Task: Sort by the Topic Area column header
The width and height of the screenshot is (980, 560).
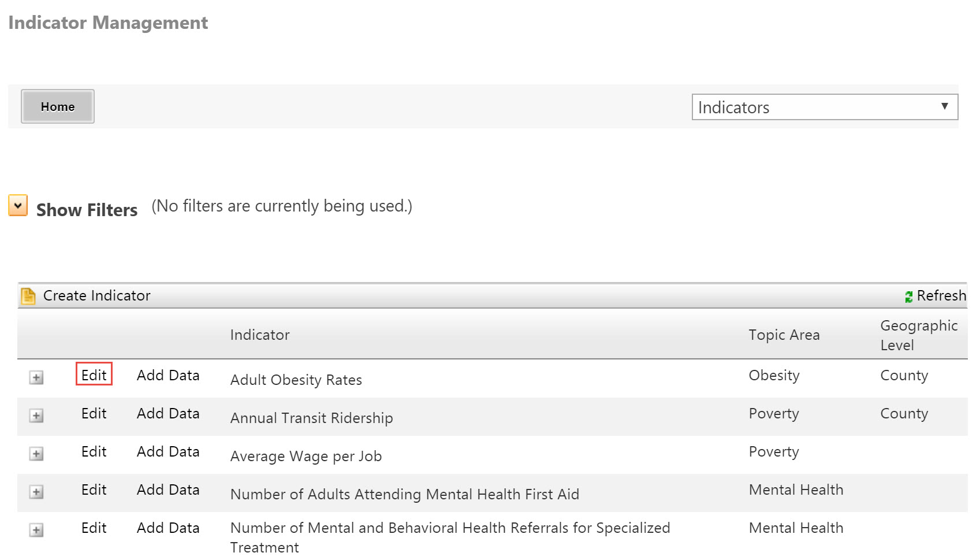Action: pos(784,335)
